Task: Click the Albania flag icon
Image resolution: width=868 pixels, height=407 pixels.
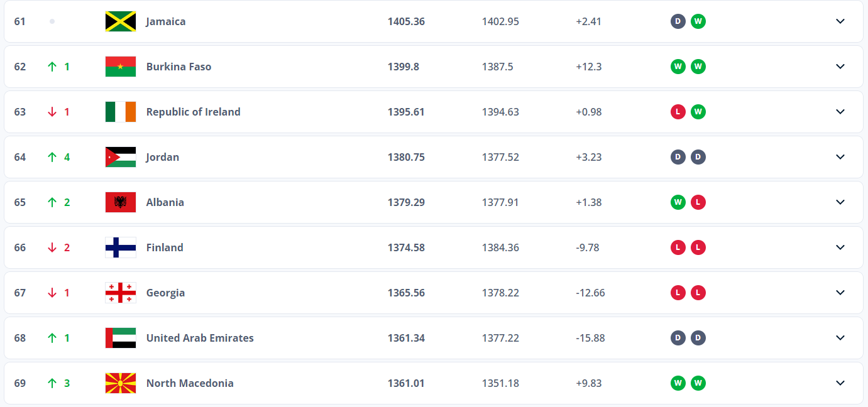Action: tap(120, 202)
